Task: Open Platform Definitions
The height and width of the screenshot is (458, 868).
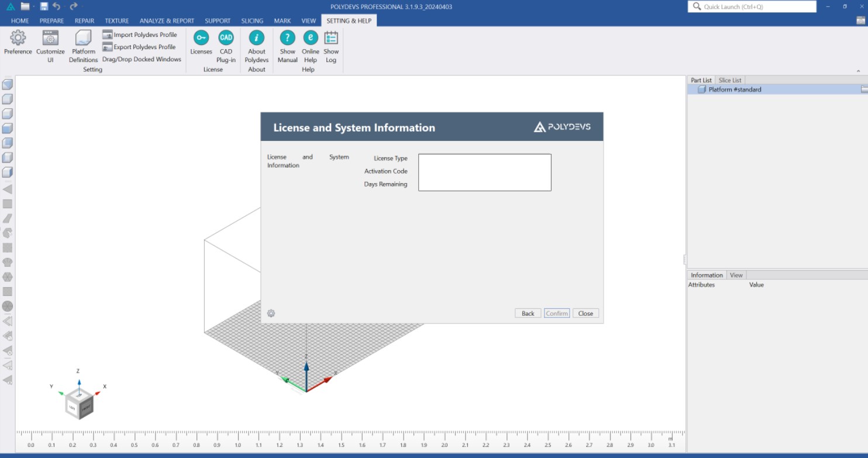Action: pyautogui.click(x=84, y=46)
